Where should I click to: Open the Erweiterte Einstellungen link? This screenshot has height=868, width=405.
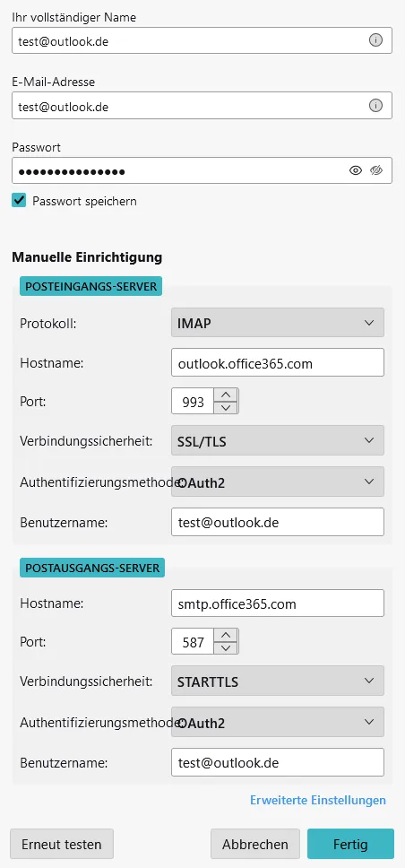click(317, 800)
